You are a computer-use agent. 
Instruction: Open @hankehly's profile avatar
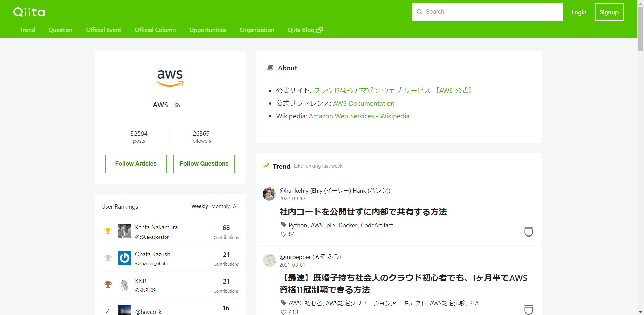point(269,194)
